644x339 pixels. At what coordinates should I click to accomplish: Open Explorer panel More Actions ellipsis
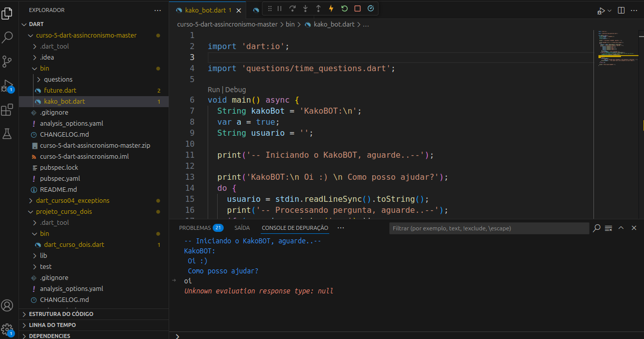tap(158, 10)
